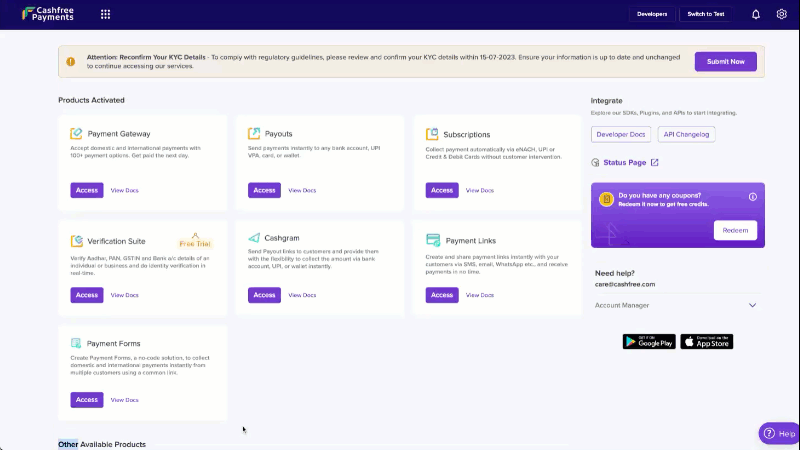
Task: Open the settings gear icon
Action: [781, 14]
